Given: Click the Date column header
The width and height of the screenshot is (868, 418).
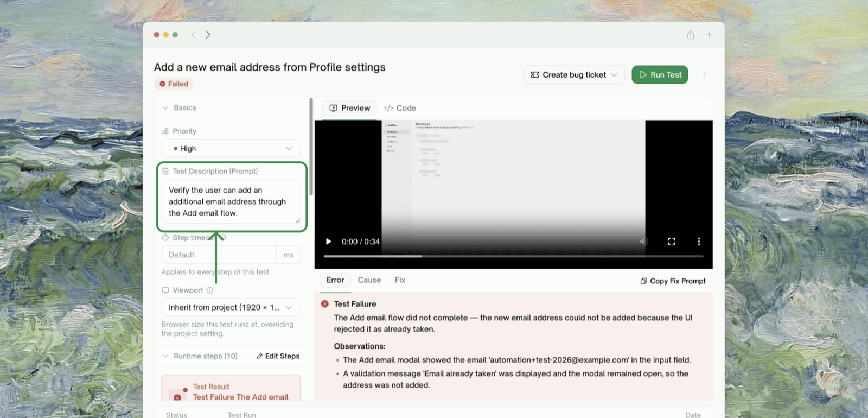Looking at the screenshot, I should pyautogui.click(x=693, y=415).
